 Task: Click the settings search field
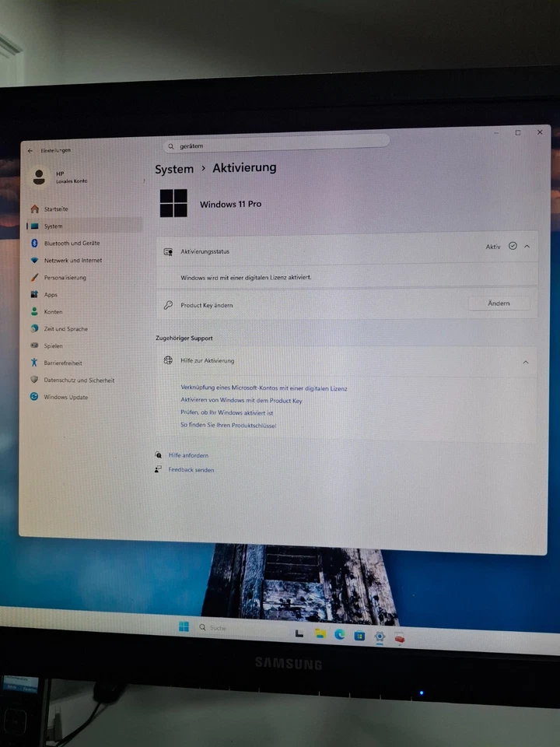pyautogui.click(x=276, y=145)
